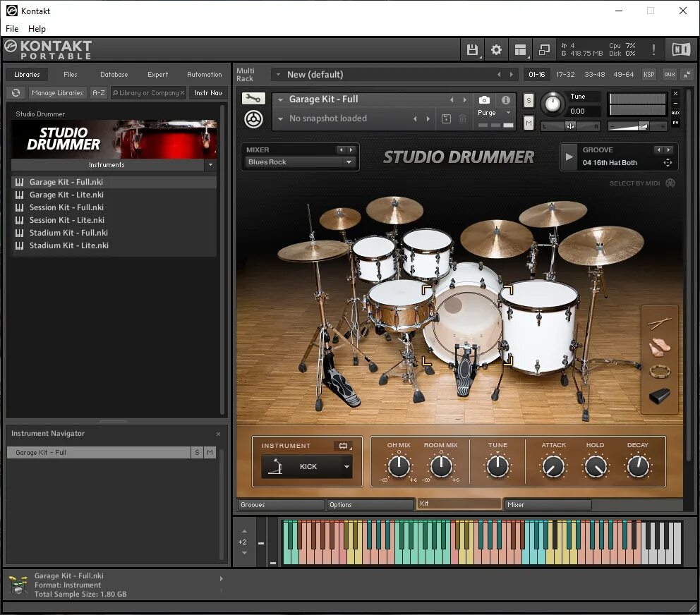Click the instrument link icon beside INSTRUMENT
This screenshot has height=615, width=700.
344,446
